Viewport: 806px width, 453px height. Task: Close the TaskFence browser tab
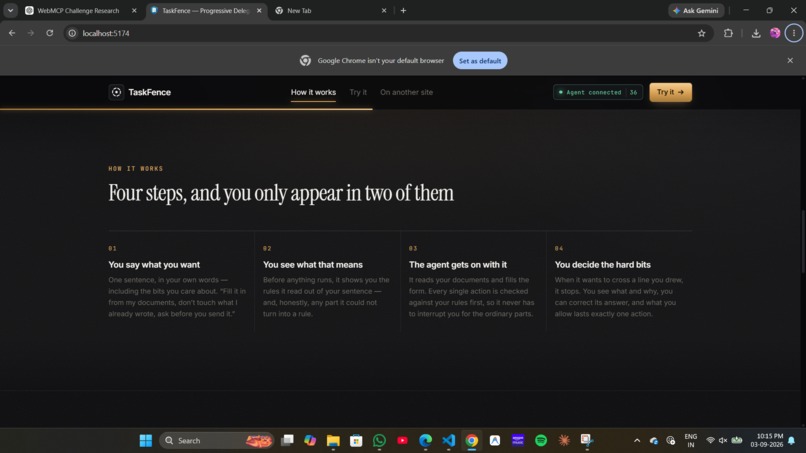pos(259,10)
